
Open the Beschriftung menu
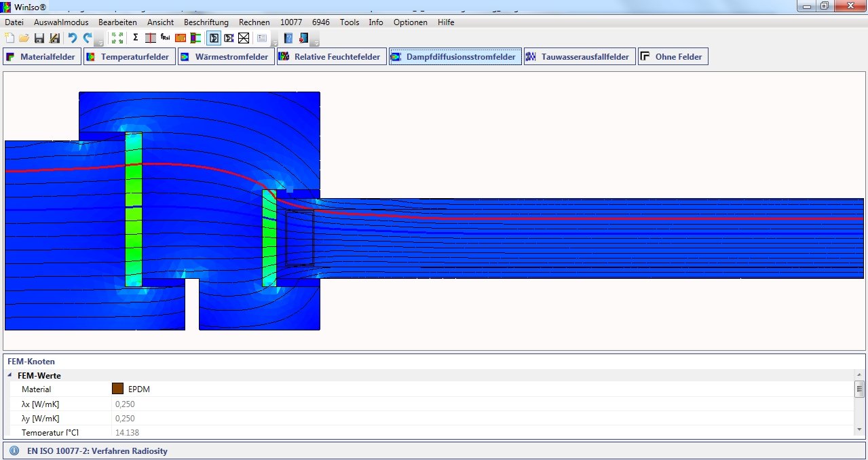206,22
